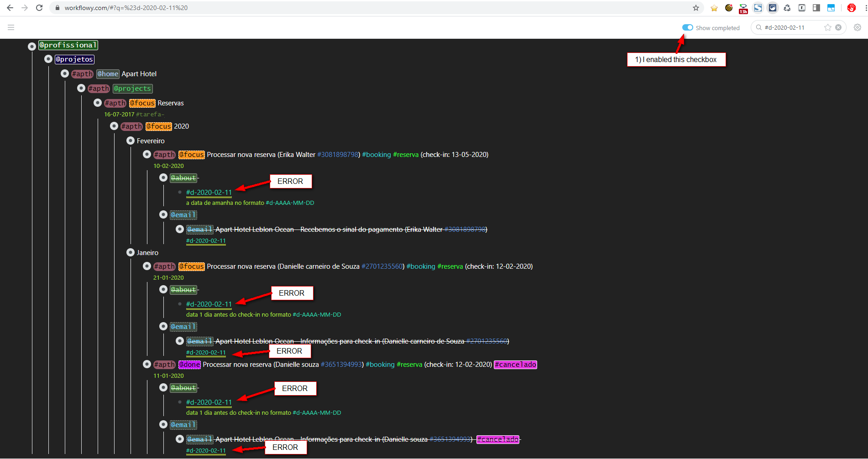Click the #apth tag beside 2020

(x=132, y=126)
